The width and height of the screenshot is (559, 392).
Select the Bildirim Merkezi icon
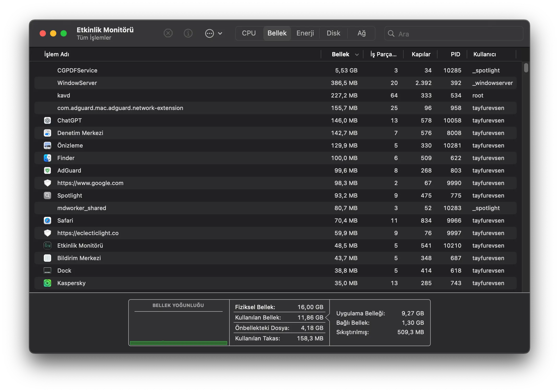click(x=47, y=258)
